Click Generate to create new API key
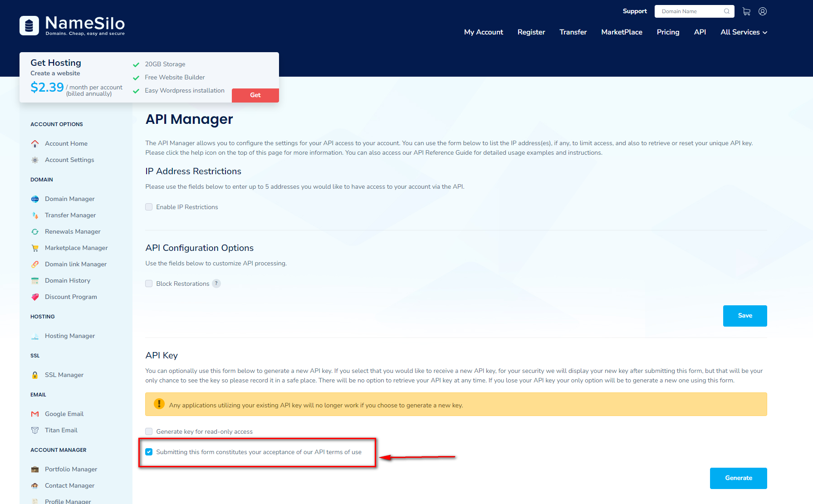Viewport: 813px width, 504px height. click(x=739, y=478)
